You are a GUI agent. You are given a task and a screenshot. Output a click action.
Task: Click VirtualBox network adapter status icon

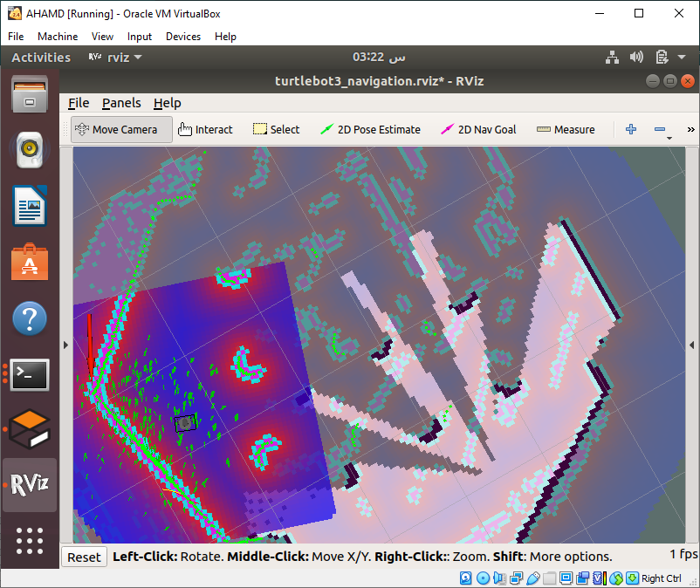coord(516,578)
